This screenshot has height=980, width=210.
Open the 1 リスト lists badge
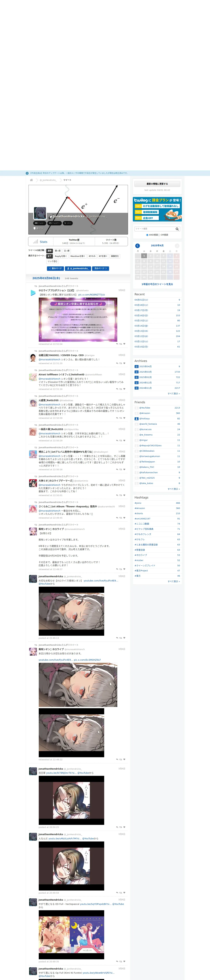click(x=68, y=223)
